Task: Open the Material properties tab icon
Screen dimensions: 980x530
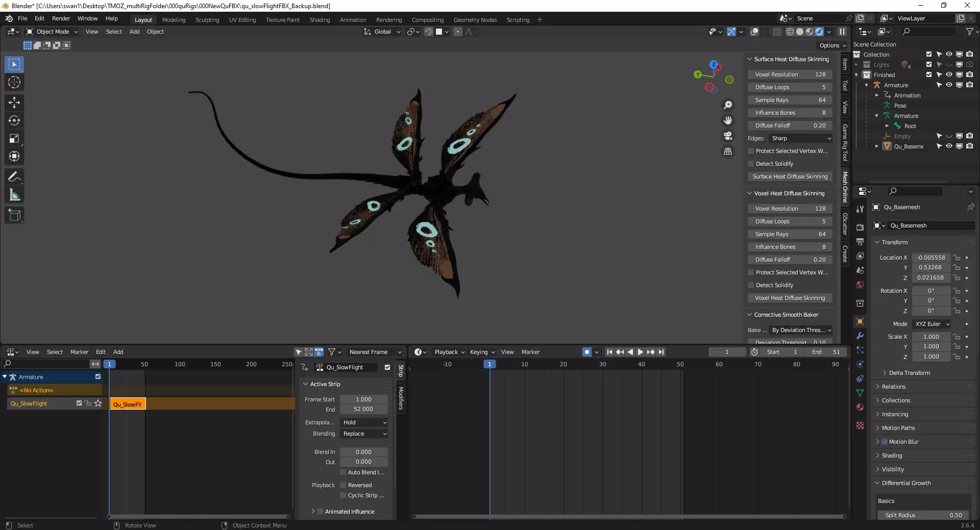Action: tap(860, 407)
